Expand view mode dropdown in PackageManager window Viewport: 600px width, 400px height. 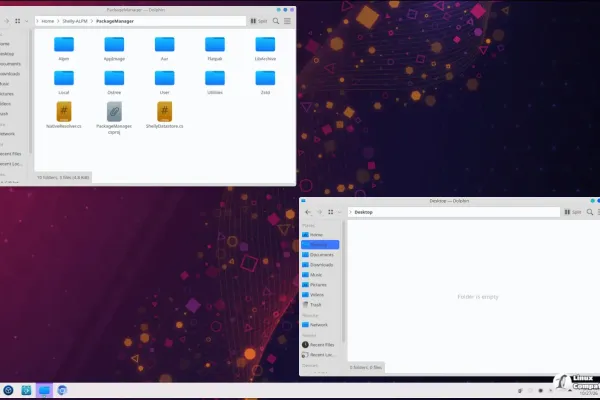(x=26, y=21)
